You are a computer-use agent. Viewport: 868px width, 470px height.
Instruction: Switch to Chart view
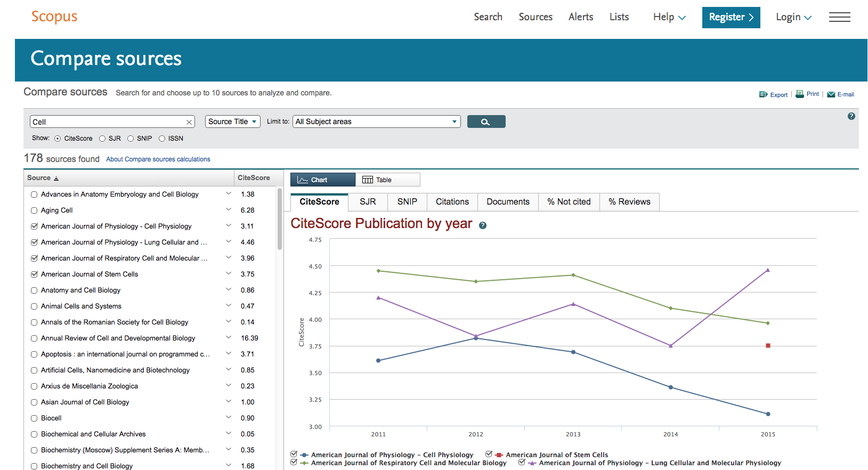pos(322,180)
